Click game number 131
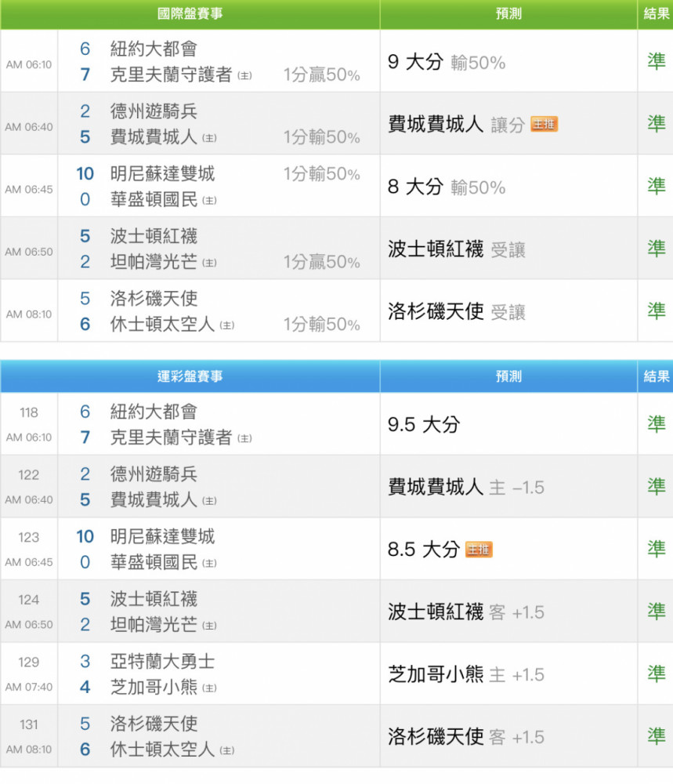 tap(29, 724)
